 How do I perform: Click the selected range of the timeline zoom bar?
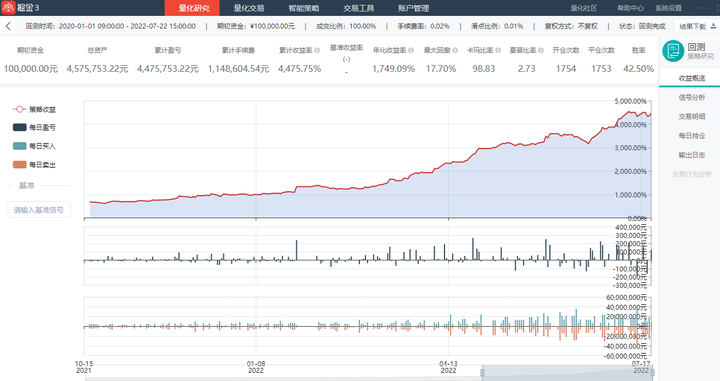point(567,372)
